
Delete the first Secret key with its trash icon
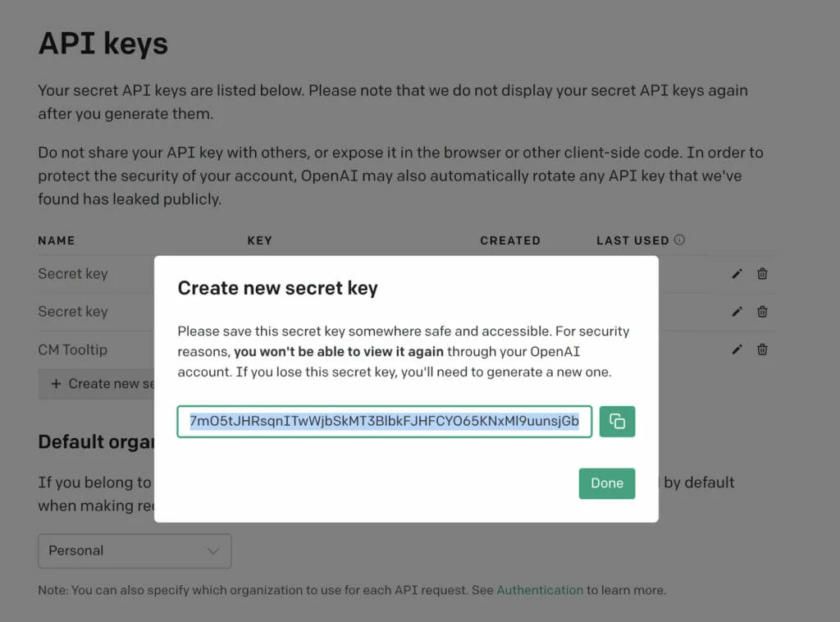coord(762,274)
